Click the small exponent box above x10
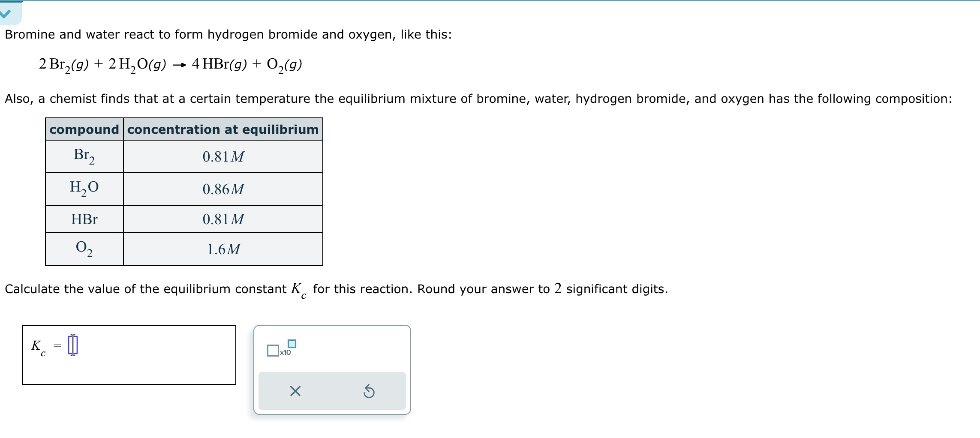This screenshot has width=980, height=438. coord(291,343)
